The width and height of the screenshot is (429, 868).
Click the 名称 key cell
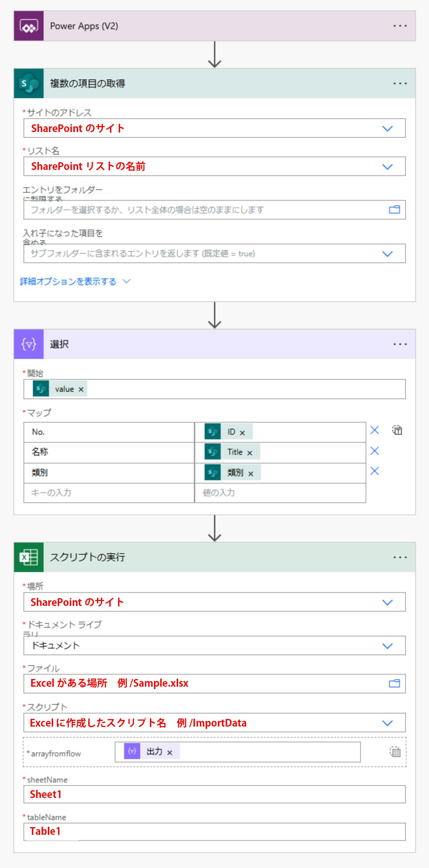tap(109, 452)
